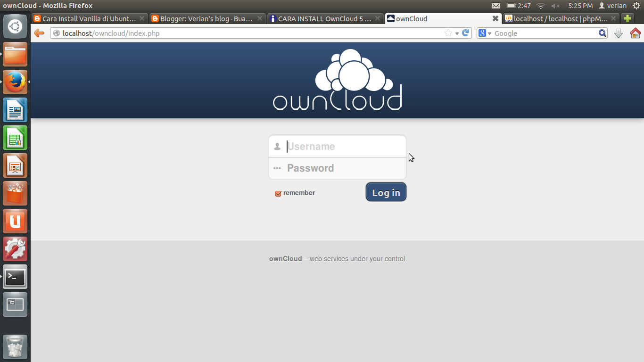Open Ubuntu Software Center launcher icon

click(x=15, y=193)
